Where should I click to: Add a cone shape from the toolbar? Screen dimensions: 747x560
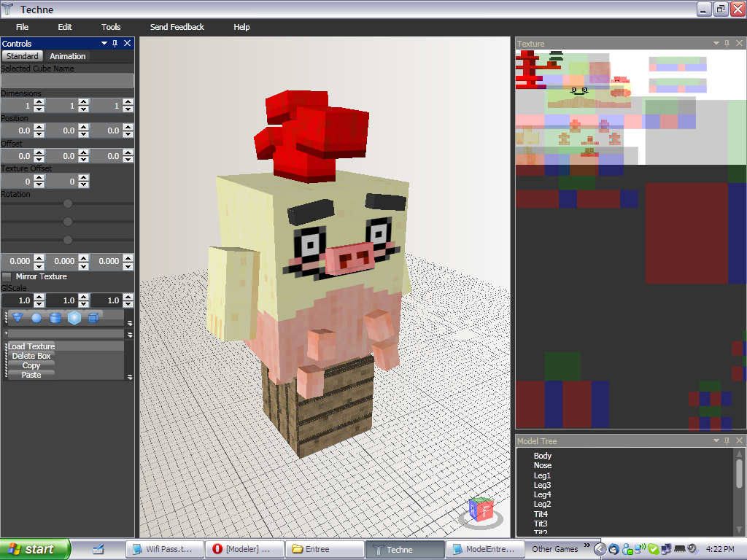click(18, 318)
